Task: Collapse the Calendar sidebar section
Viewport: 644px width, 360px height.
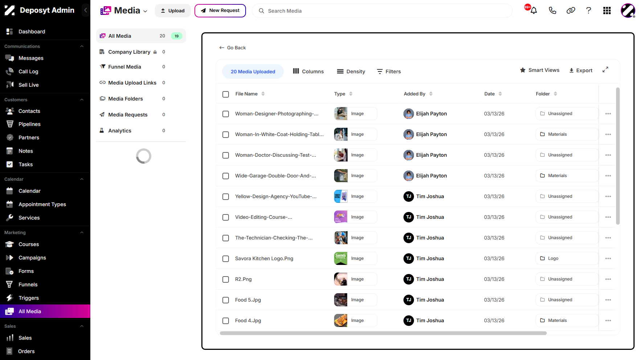Action: coord(82,179)
